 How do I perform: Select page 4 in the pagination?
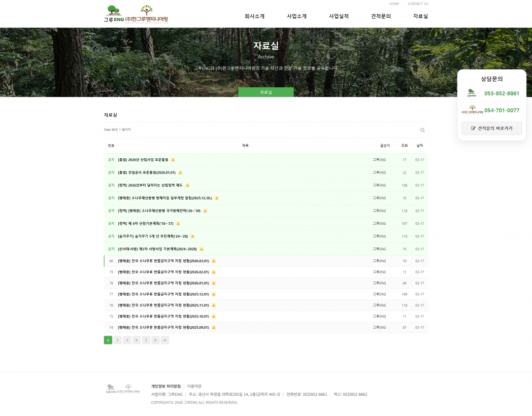(136, 340)
